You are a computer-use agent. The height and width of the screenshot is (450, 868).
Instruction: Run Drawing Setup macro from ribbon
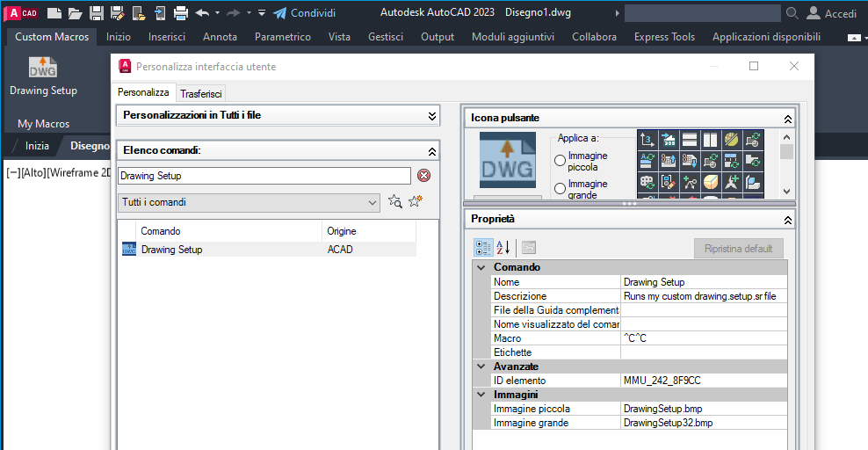coord(43,76)
